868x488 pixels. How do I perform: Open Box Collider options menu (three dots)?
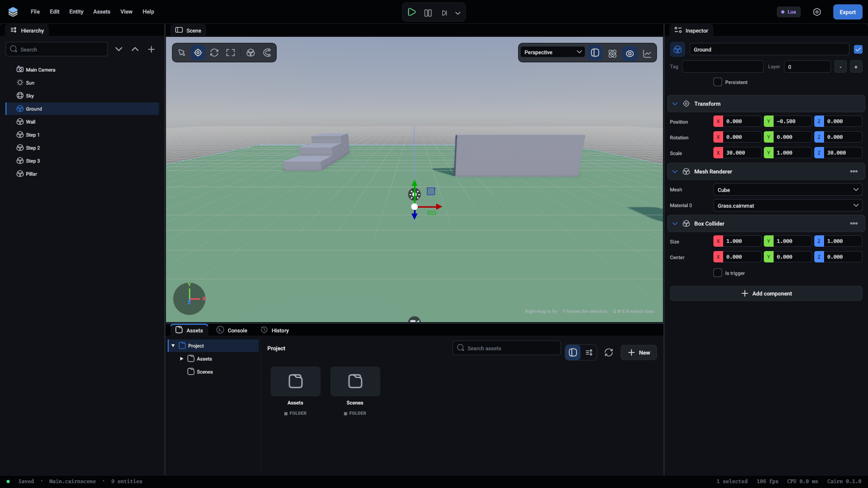point(854,223)
